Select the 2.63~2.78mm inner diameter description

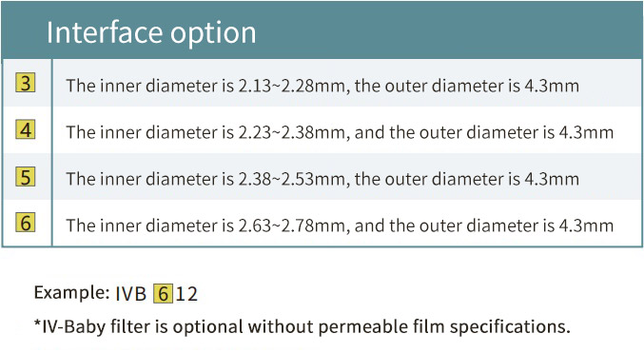[x=340, y=226]
